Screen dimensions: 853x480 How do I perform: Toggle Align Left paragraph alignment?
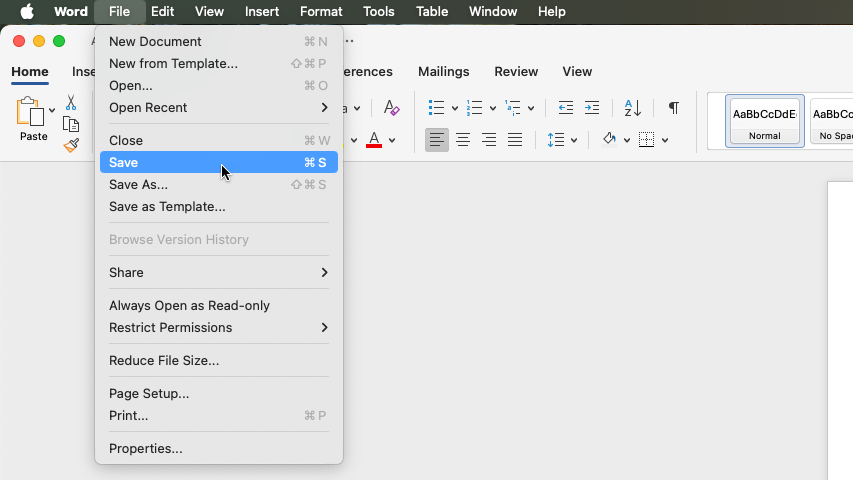pyautogui.click(x=436, y=140)
